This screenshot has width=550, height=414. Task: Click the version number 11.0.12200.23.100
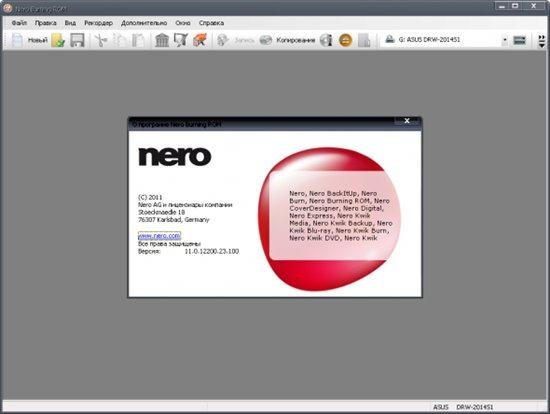[x=212, y=251]
